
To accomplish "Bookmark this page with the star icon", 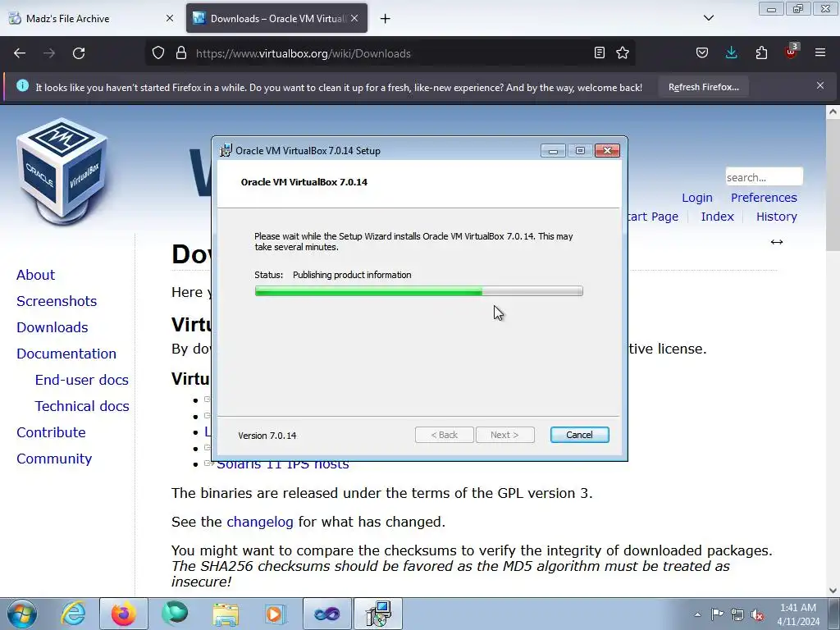I will (x=623, y=52).
